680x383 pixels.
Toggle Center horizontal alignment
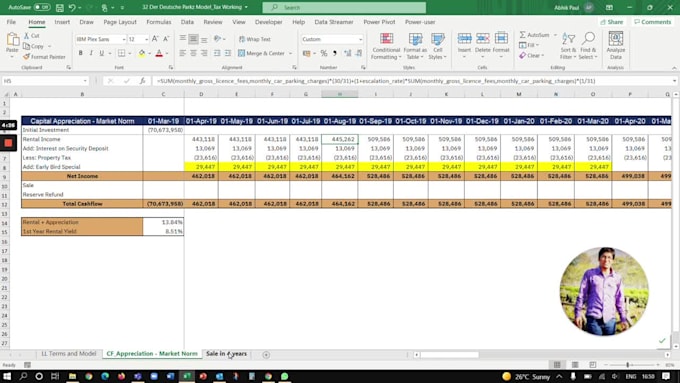193,53
